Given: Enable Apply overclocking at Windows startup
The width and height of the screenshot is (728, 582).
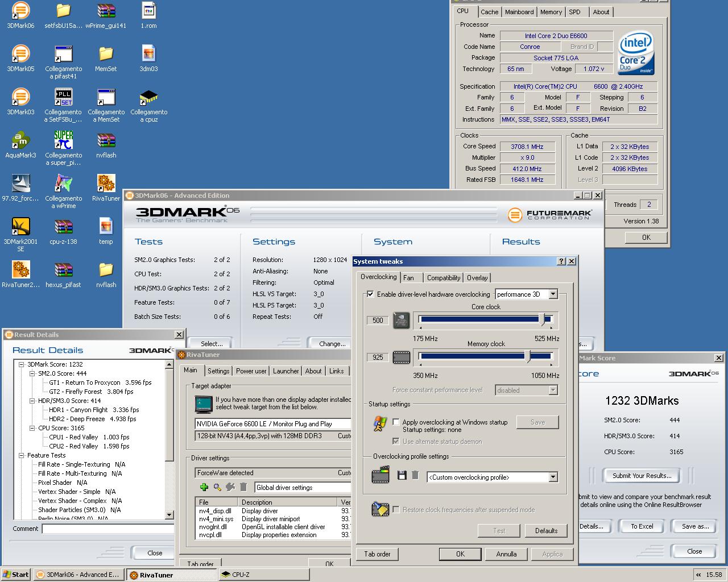Looking at the screenshot, I should click(396, 422).
